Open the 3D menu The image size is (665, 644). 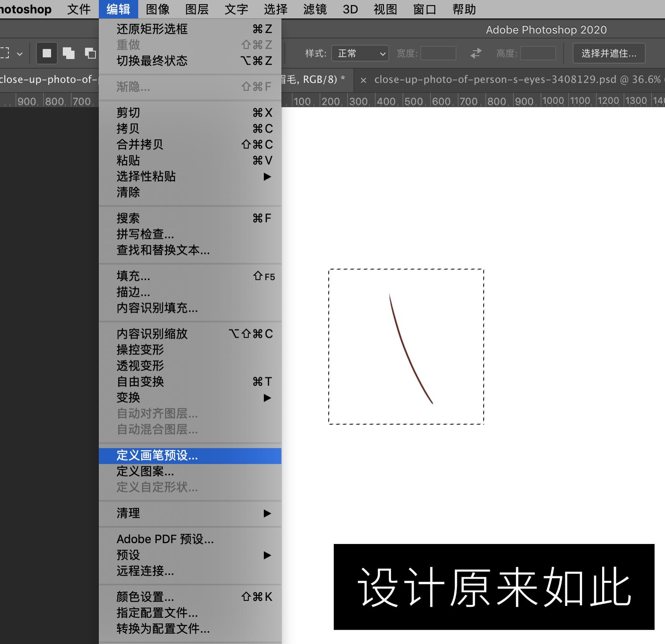[x=350, y=9]
